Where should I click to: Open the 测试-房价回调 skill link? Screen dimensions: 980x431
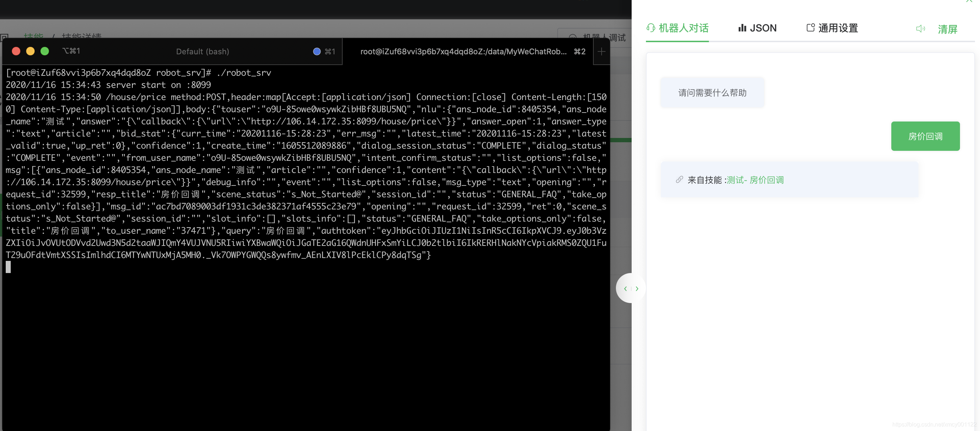click(x=755, y=180)
